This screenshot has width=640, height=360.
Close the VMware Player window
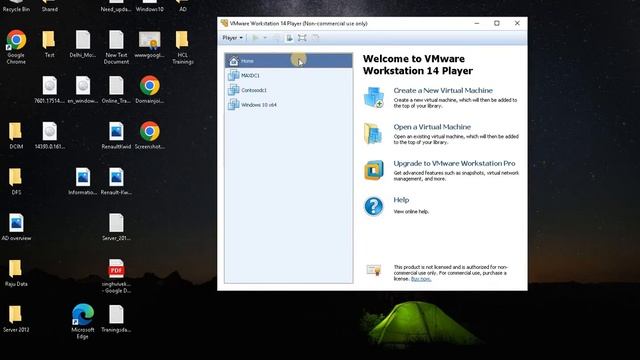pyautogui.click(x=517, y=23)
